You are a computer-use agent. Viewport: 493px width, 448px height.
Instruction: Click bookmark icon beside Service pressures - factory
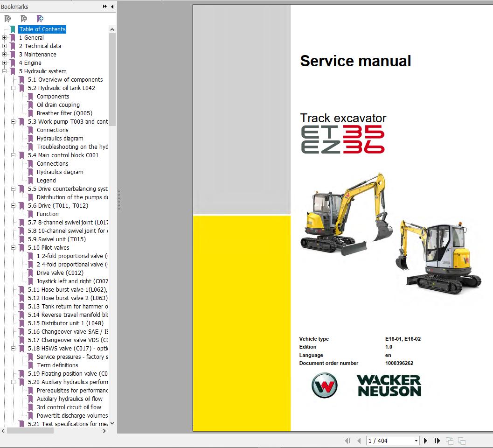point(30,357)
